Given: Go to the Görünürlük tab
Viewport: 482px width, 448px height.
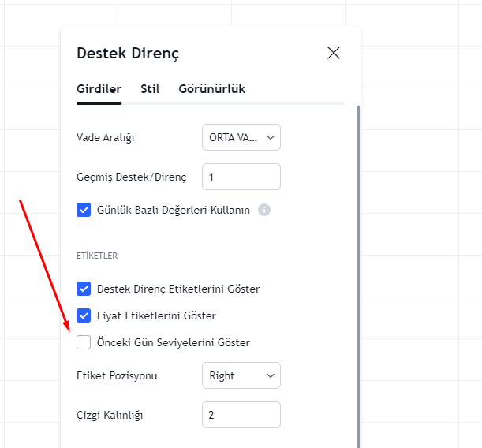Looking at the screenshot, I should [211, 89].
